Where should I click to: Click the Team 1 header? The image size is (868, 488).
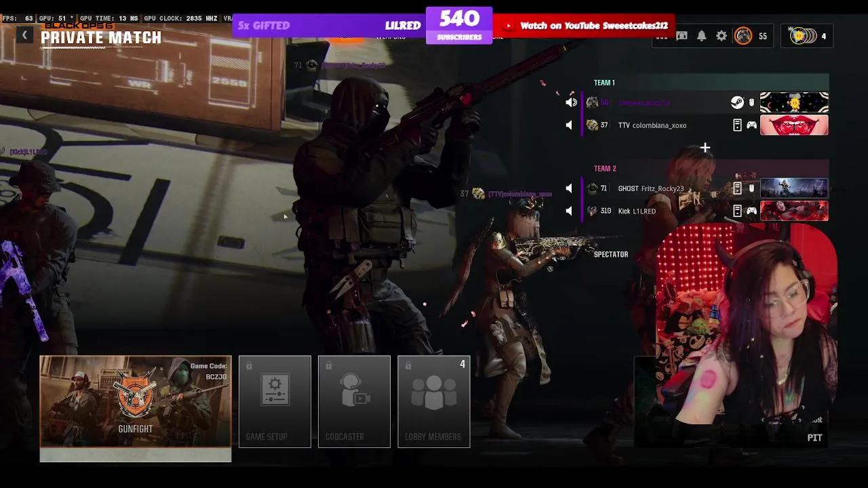click(x=604, y=83)
